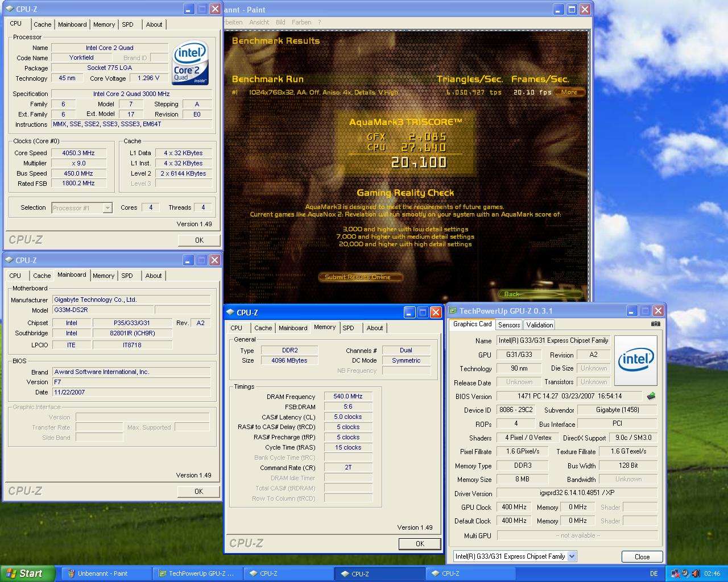Click More button beside 20.10 fps
This screenshot has width=728, height=582.
pos(569,92)
